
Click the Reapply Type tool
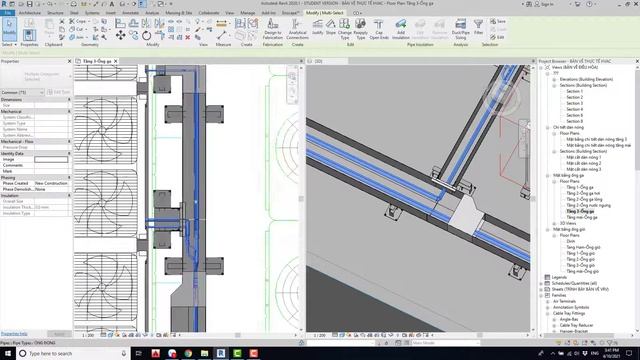(x=360, y=29)
